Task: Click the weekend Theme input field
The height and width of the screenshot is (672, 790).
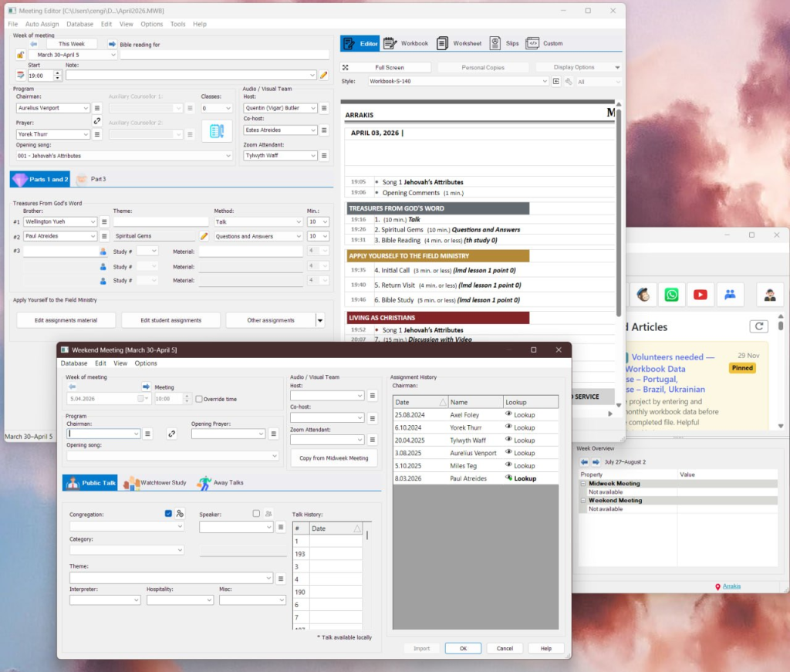Action: click(x=171, y=578)
